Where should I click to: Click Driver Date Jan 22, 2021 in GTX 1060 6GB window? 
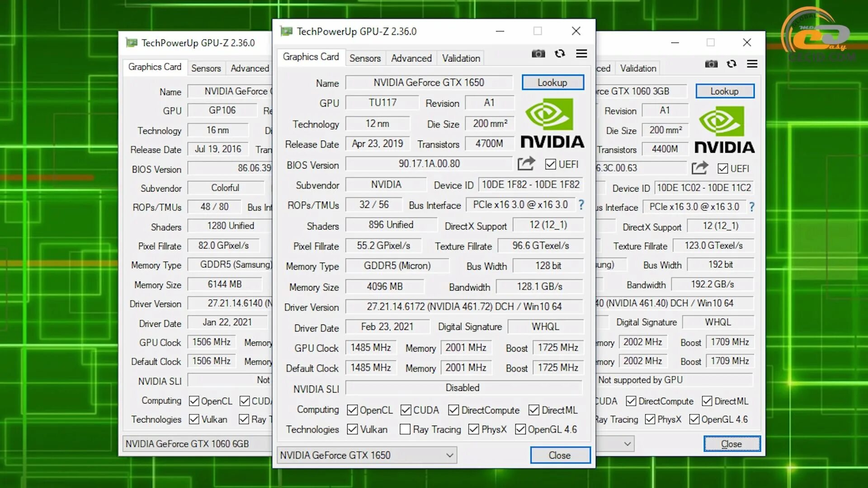pos(227,322)
